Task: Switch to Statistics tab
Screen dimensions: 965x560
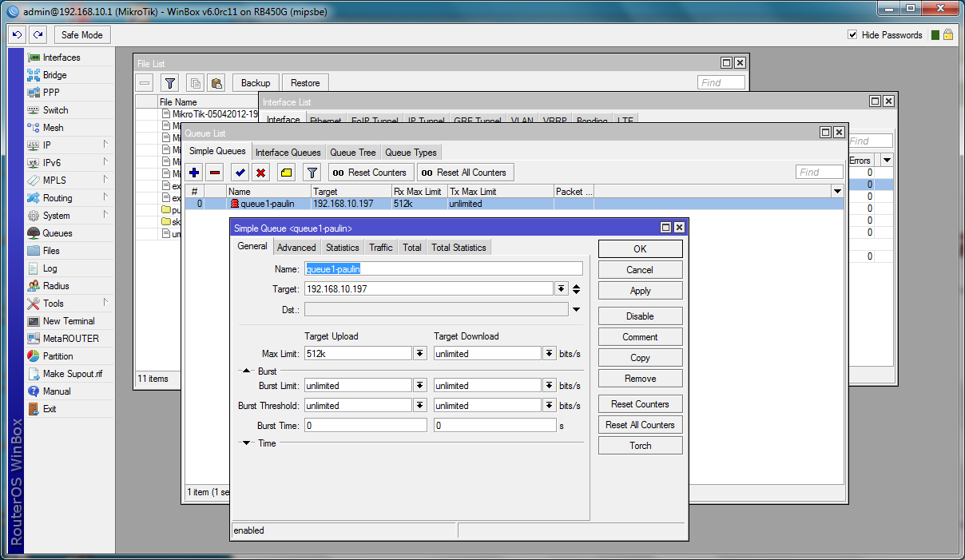Action: click(343, 248)
